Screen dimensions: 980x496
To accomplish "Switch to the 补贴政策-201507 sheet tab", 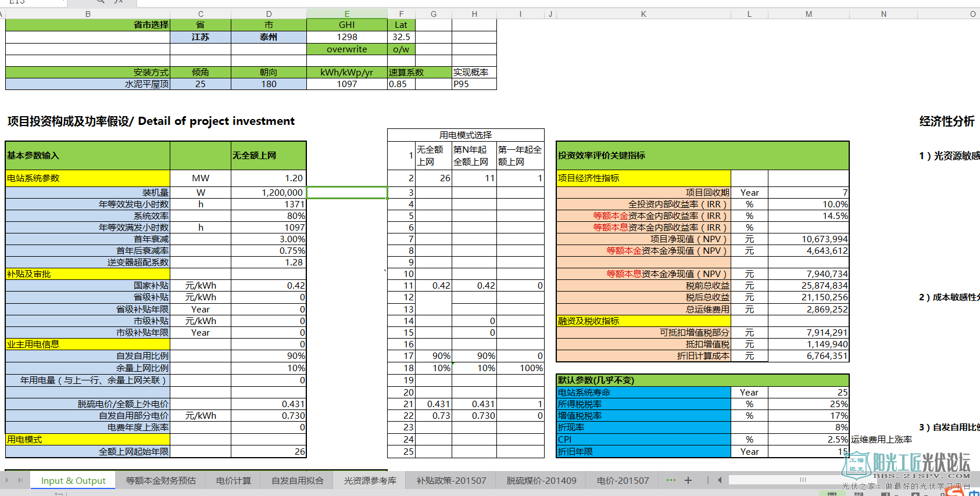I will click(451, 480).
